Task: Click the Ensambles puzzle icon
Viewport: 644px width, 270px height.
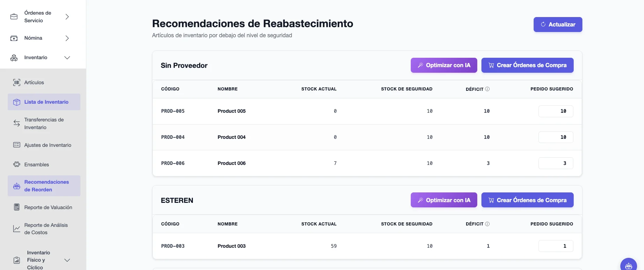Action: (x=17, y=164)
